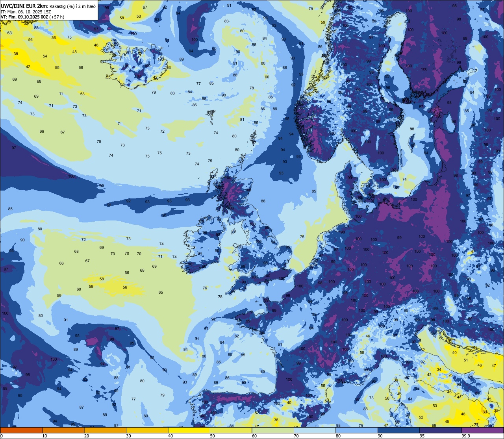
Task: Click the legend tick label "50" under the colour bar
Action: point(212,436)
